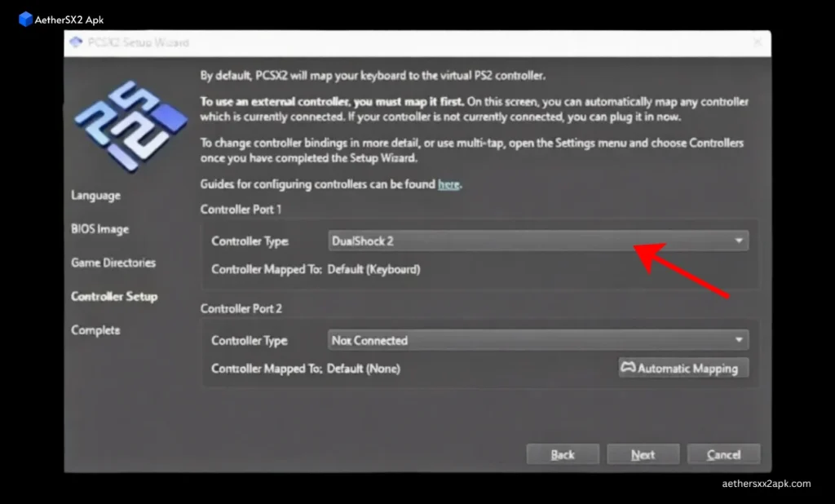
Task: Click the PCSX2 PS2 logo image
Action: point(130,126)
